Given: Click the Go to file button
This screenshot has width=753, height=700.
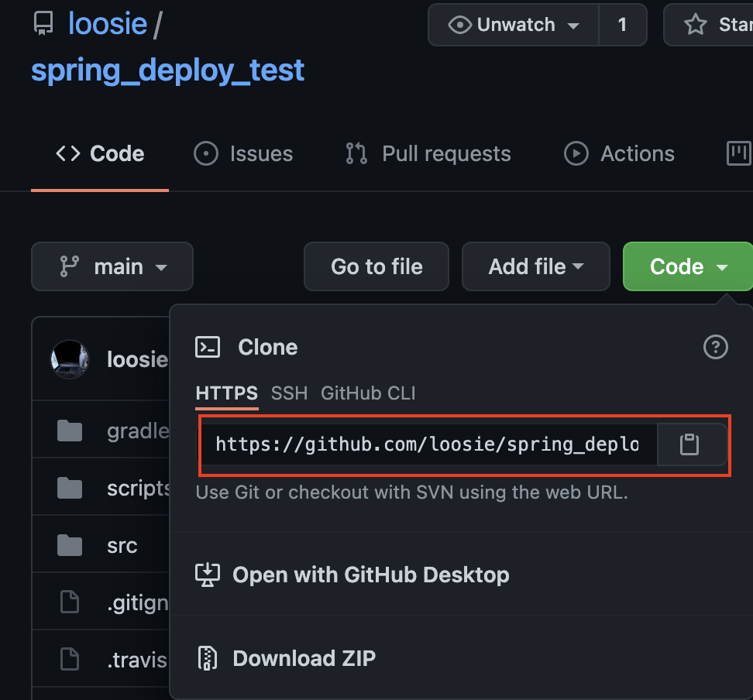Looking at the screenshot, I should (376, 266).
